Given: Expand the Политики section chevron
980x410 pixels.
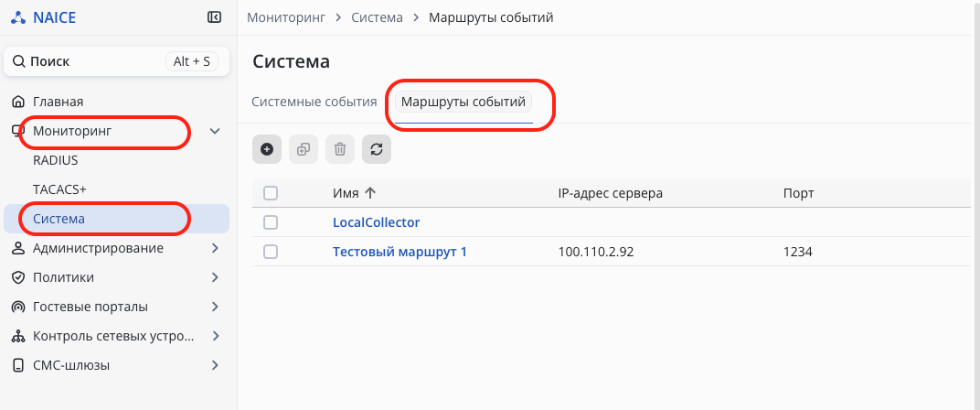Looking at the screenshot, I should click(x=216, y=277).
